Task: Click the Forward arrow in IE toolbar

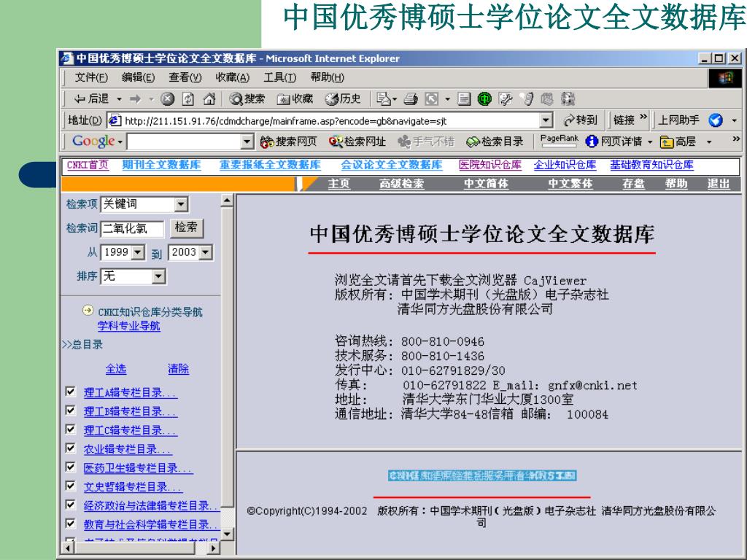Action: (135, 99)
